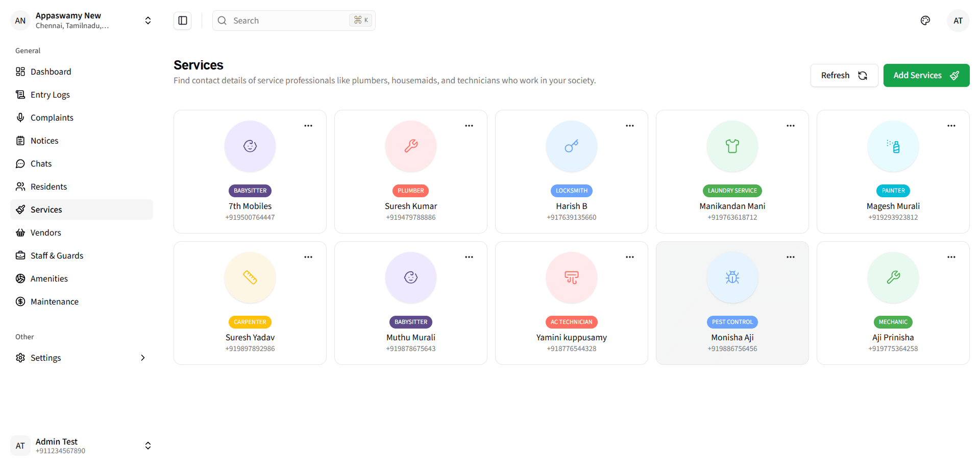Toggle the Maintenance sidebar entry
Screen dimensions: 980x466
point(54,301)
